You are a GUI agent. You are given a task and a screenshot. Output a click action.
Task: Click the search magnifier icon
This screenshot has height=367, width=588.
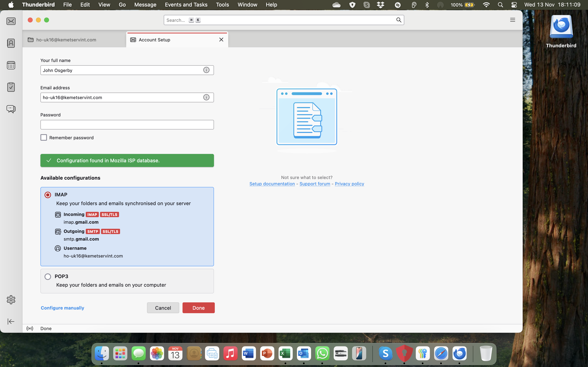[399, 20]
